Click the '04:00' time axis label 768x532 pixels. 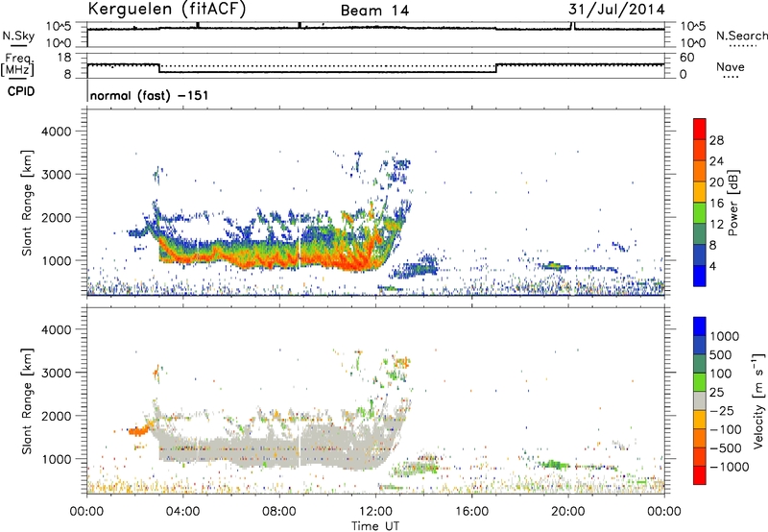pos(183,511)
